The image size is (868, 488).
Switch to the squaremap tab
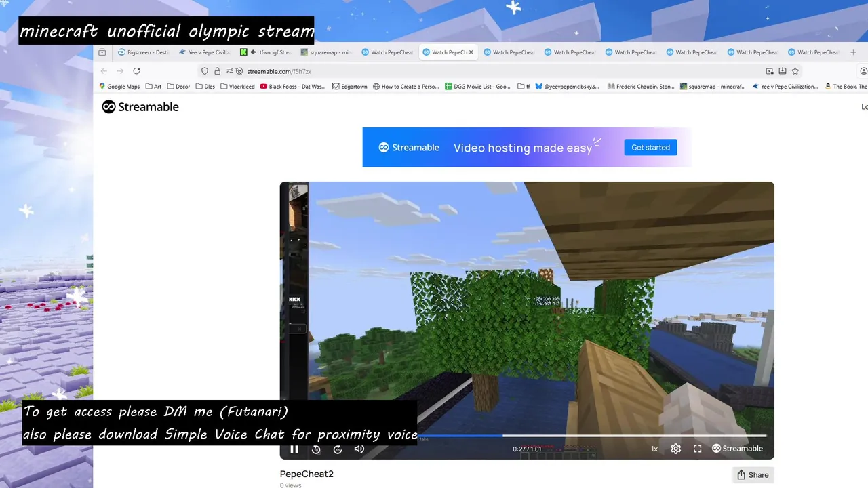coord(325,52)
